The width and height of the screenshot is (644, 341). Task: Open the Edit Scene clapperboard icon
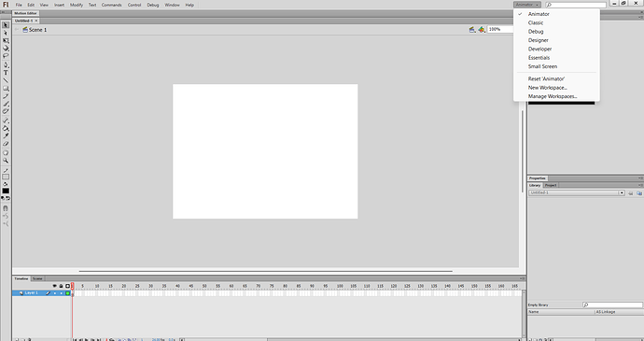(472, 30)
